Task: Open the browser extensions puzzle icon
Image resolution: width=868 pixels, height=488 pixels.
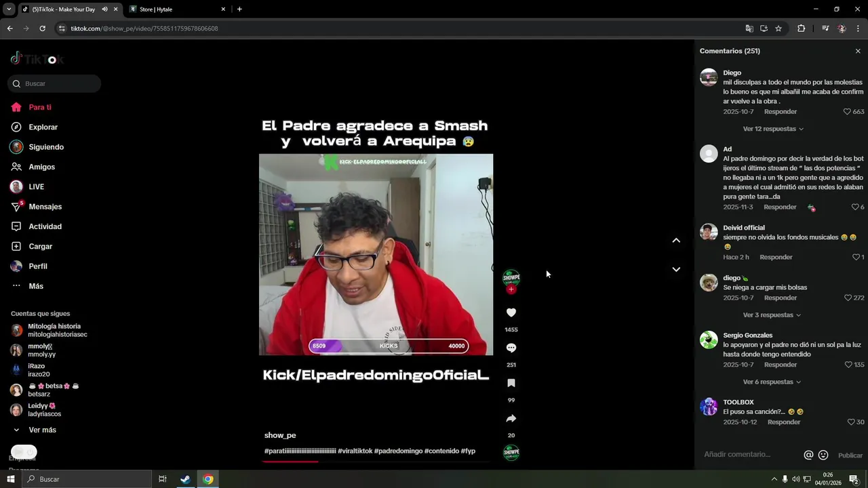Action: pyautogui.click(x=801, y=28)
